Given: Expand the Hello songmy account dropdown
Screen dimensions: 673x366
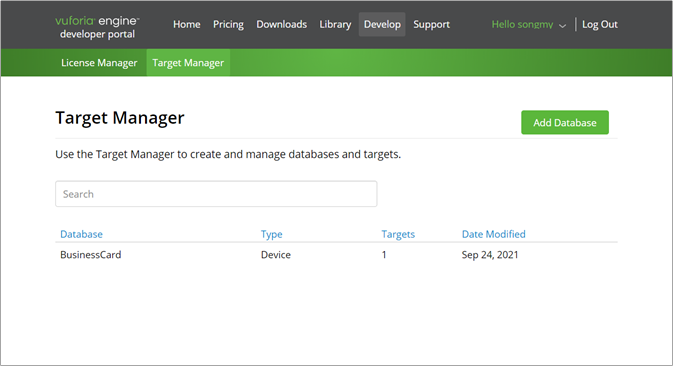Looking at the screenshot, I should [528, 24].
